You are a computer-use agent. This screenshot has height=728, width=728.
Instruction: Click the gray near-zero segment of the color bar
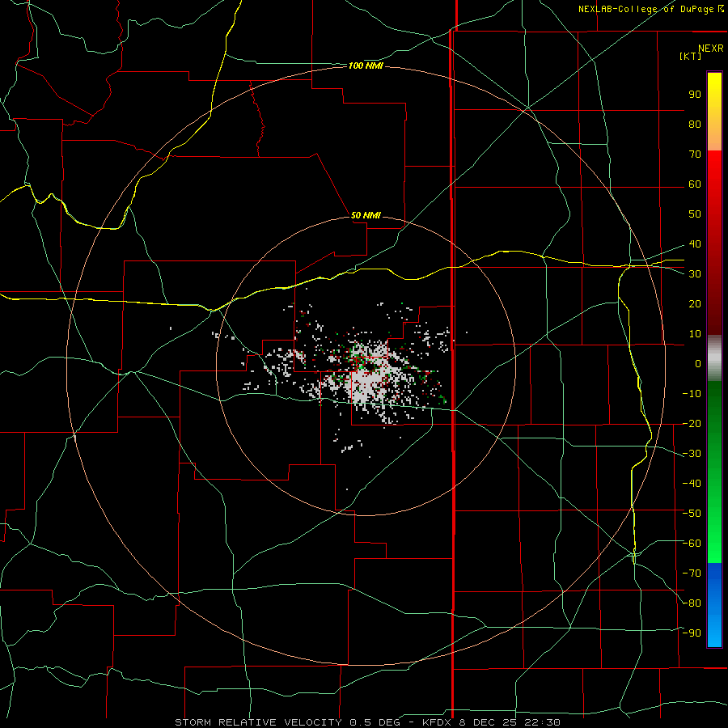tap(714, 358)
